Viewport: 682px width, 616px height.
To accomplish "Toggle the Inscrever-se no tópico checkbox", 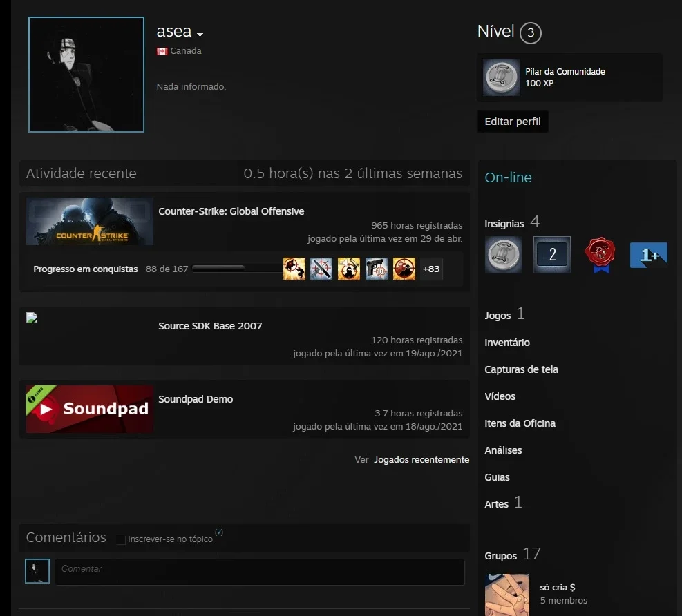I will pyautogui.click(x=121, y=539).
